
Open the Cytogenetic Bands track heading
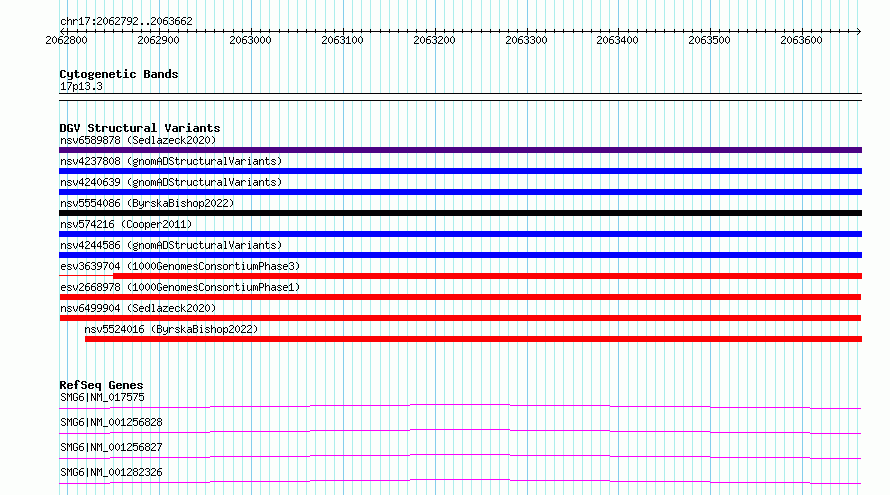pos(119,74)
